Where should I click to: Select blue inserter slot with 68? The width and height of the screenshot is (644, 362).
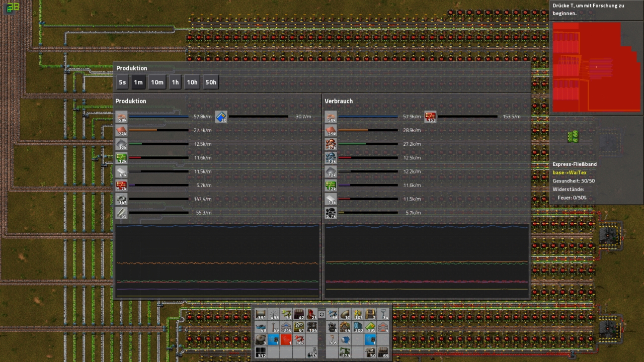click(x=333, y=314)
